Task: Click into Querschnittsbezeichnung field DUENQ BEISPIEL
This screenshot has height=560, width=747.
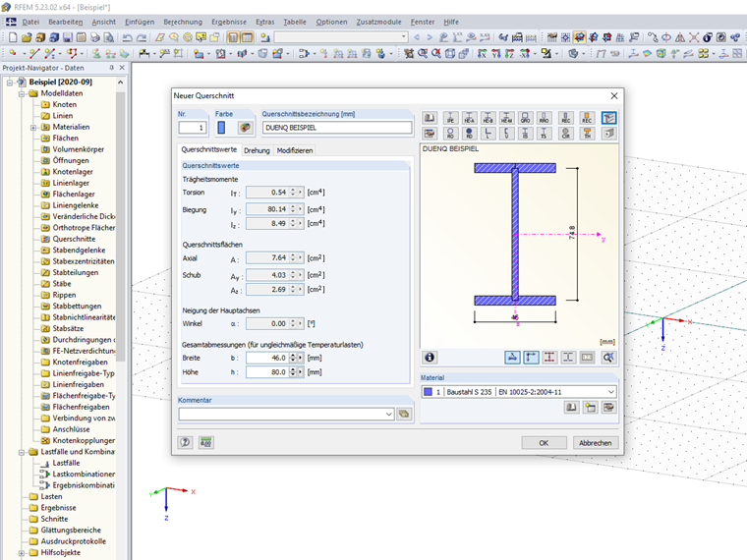Action: [x=337, y=128]
